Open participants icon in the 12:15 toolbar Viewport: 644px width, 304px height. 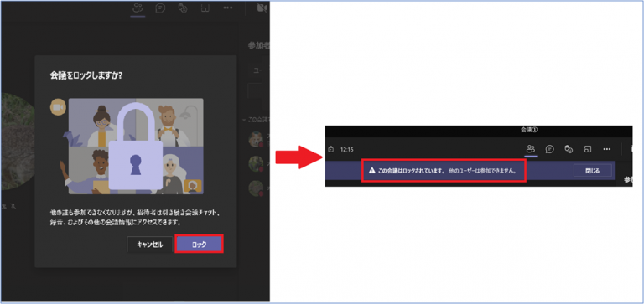[531, 149]
